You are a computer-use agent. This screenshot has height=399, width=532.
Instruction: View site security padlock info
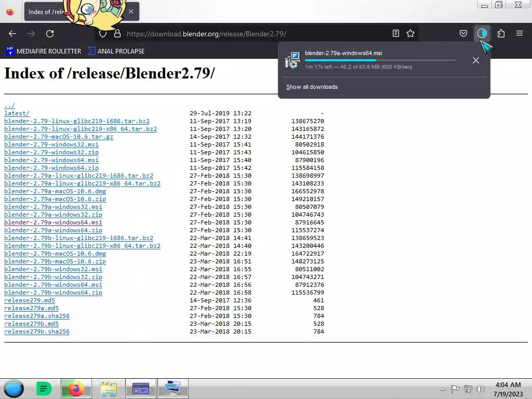117,34
